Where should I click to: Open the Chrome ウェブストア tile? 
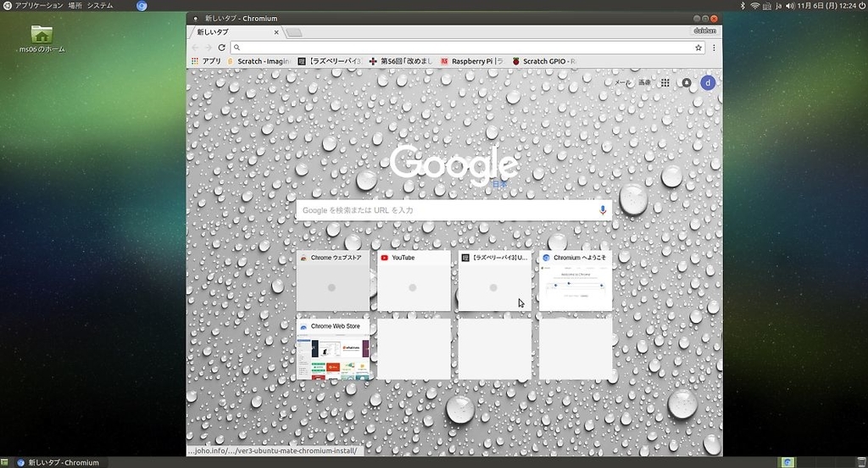tap(332, 281)
